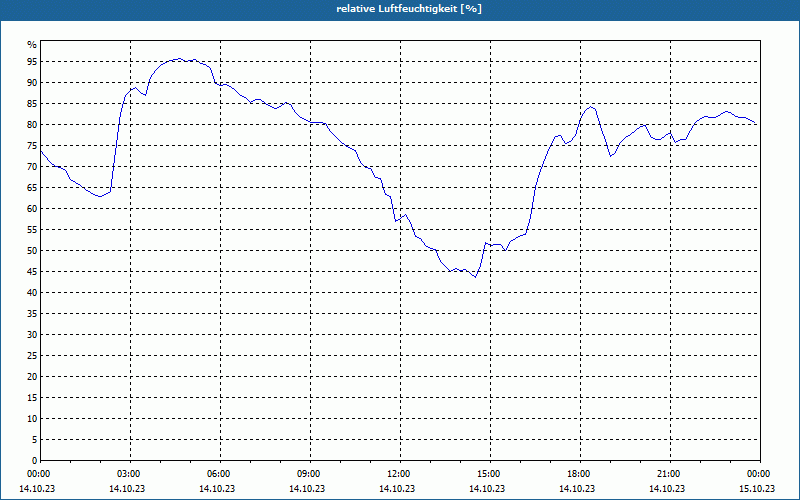Select the 75 humidity axis label
Viewport: 800px width, 500px height.
(32, 145)
